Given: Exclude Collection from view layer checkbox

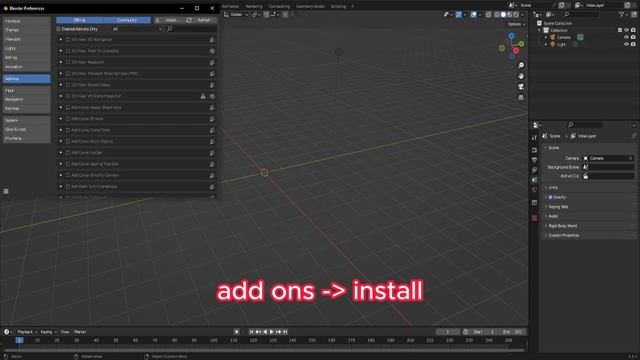Looking at the screenshot, I should [620, 30].
